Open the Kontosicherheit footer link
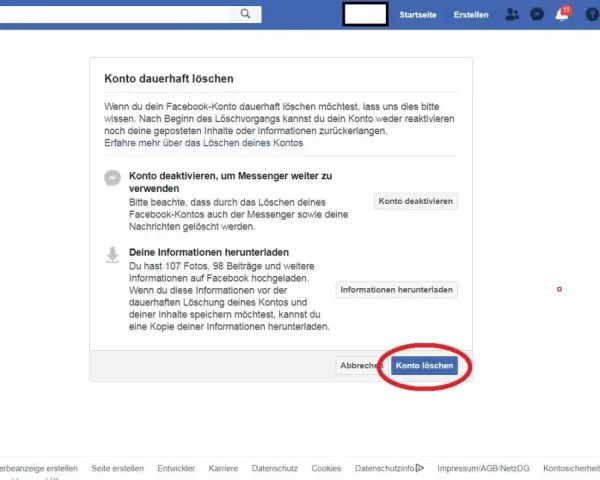600x480 pixels. coord(572,468)
